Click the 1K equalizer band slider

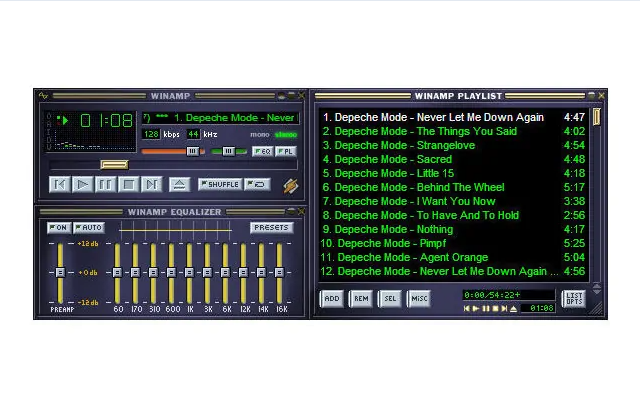point(189,272)
